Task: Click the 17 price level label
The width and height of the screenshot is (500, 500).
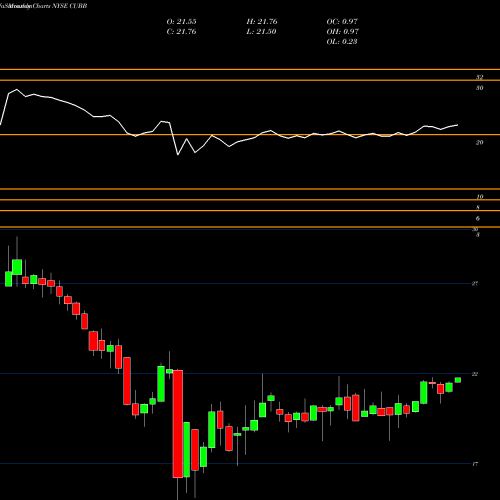Action: (475, 464)
